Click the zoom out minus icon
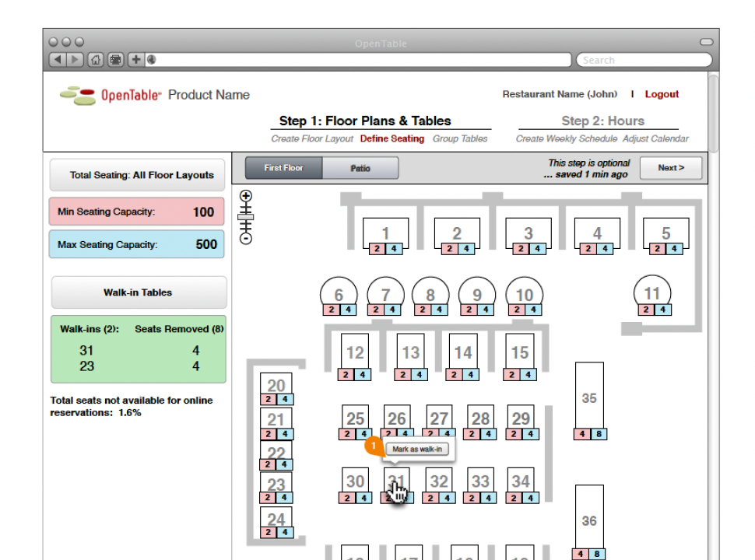This screenshot has height=560, width=755. tap(246, 239)
